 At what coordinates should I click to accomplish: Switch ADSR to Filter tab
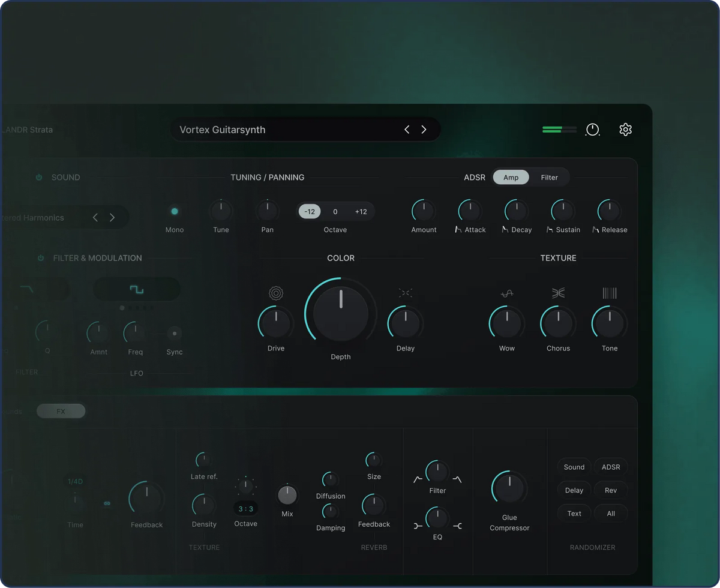tap(550, 177)
